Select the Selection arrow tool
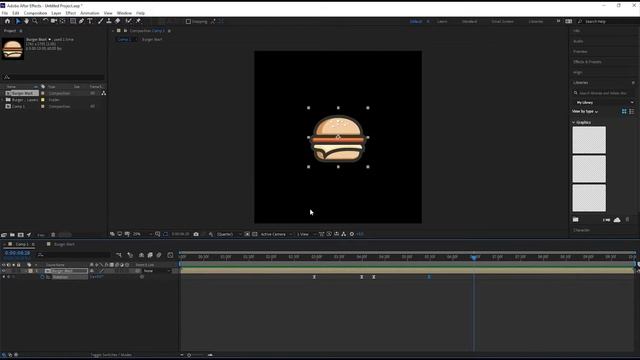The width and height of the screenshot is (640, 360). [x=18, y=21]
